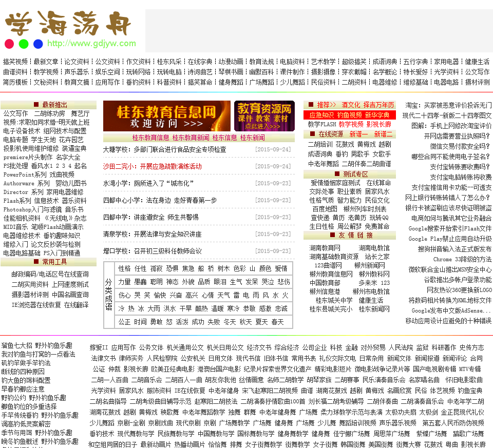Open 中国名画查询 tool link
Viewport: 493px width, 448px height.
pyautogui.click(x=70, y=295)
